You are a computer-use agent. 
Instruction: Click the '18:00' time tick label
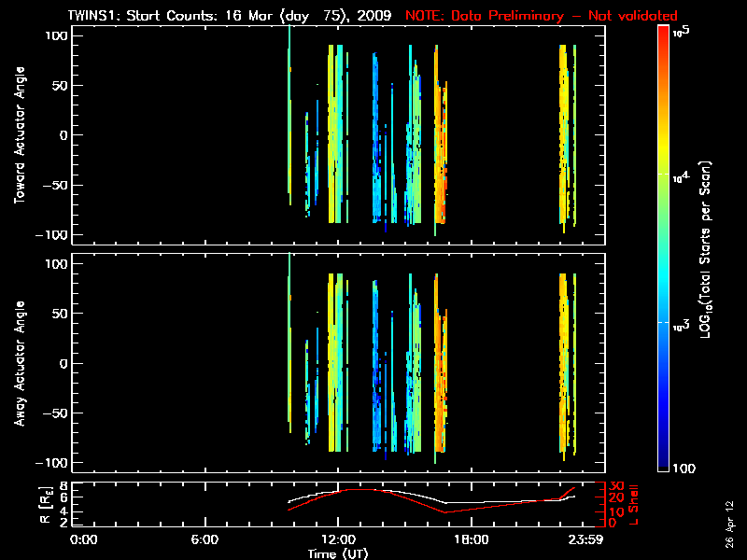[471, 540]
